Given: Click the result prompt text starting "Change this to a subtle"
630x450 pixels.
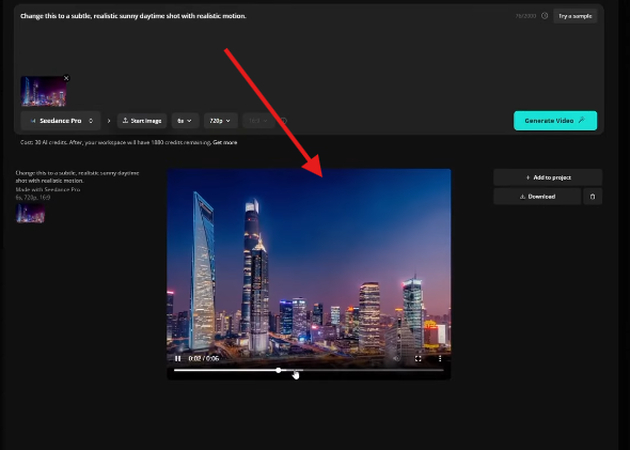Looking at the screenshot, I should click(77, 177).
